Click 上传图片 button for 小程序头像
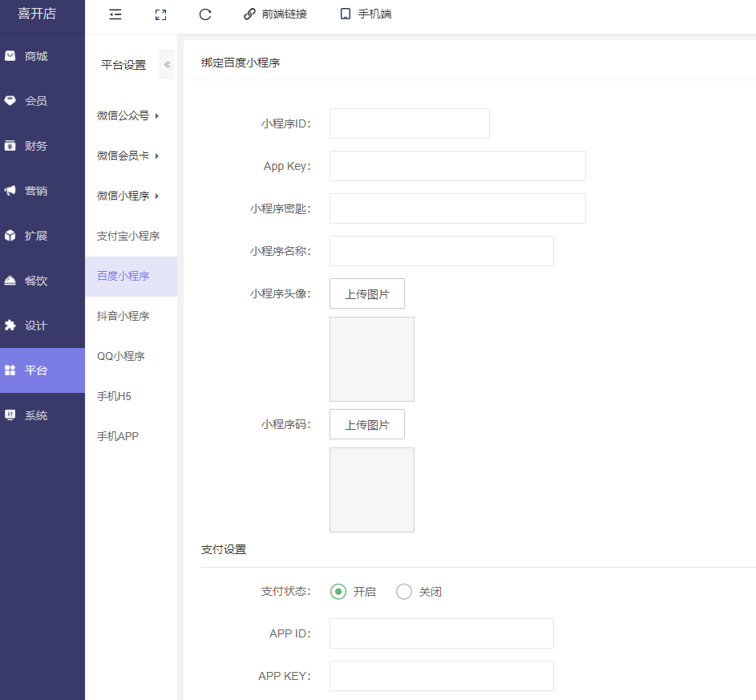Image resolution: width=756 pixels, height=700 pixels. 367,293
